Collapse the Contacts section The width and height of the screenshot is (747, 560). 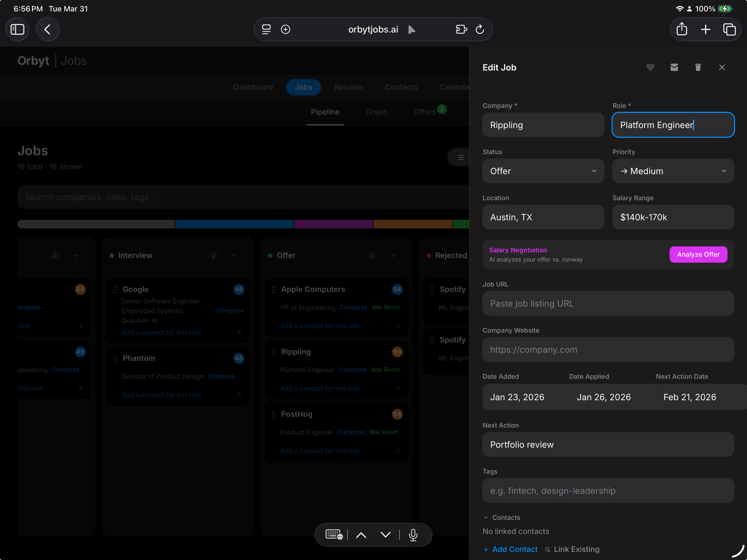pos(486,517)
